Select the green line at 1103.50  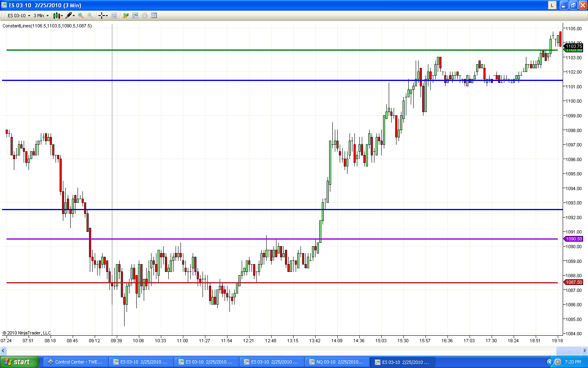pyautogui.click(x=282, y=50)
